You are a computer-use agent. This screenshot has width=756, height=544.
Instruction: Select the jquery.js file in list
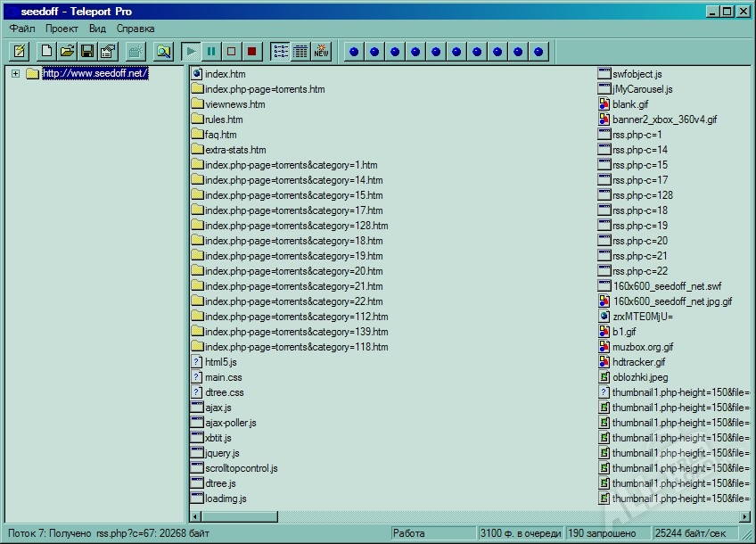222,453
